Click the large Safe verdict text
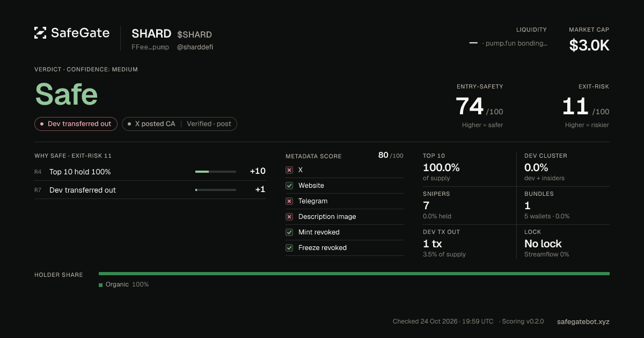Screen dimensions: 644x338 [67, 94]
